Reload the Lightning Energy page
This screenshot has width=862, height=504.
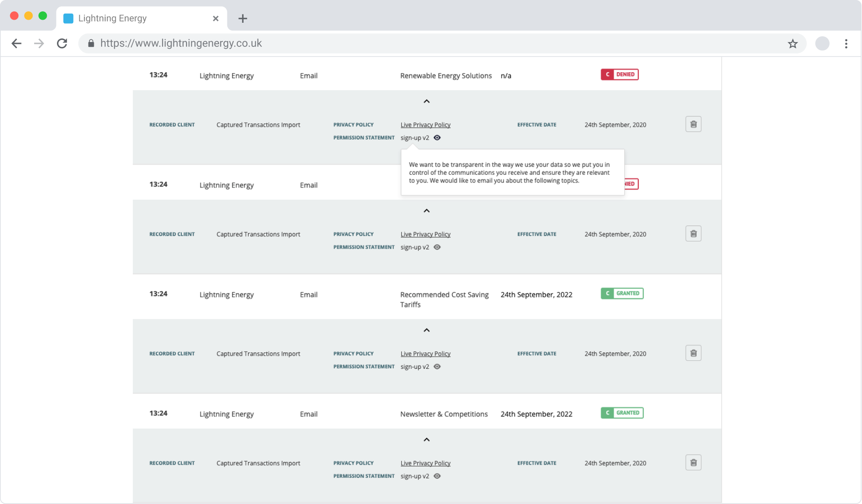tap(62, 43)
